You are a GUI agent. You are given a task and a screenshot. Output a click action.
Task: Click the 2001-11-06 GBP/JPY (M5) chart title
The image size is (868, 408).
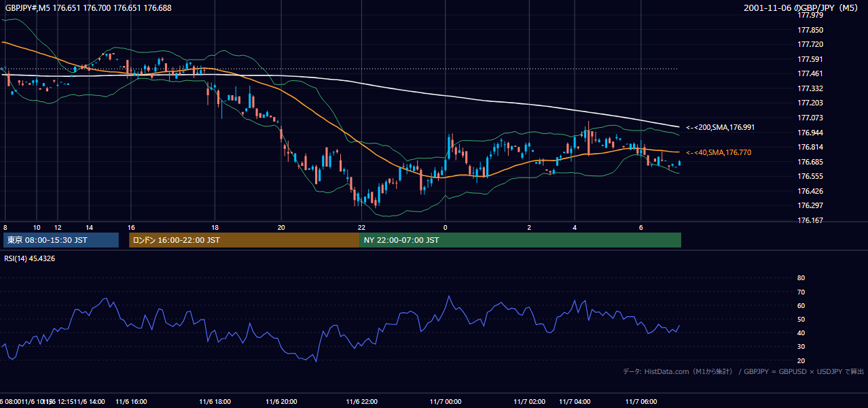(x=801, y=8)
